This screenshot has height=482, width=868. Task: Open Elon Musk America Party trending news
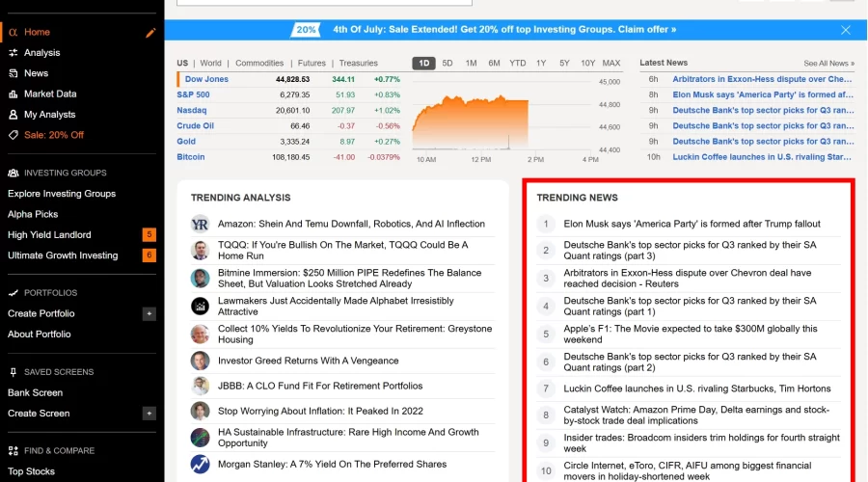pos(692,224)
